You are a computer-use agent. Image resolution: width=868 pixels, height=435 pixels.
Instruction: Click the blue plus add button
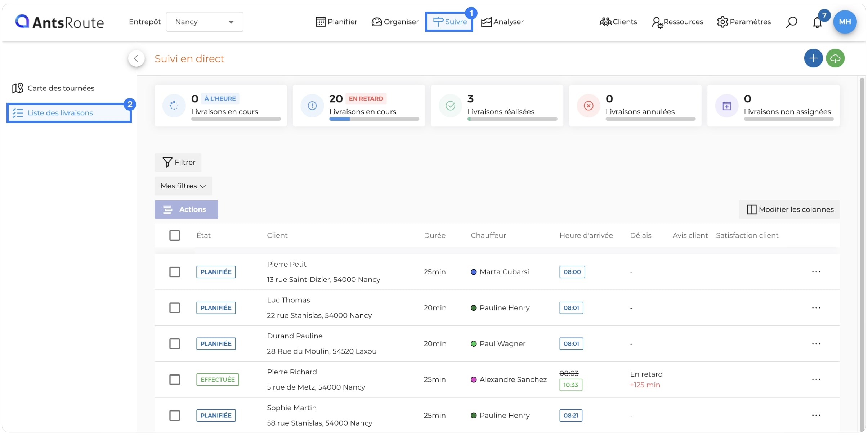point(813,58)
